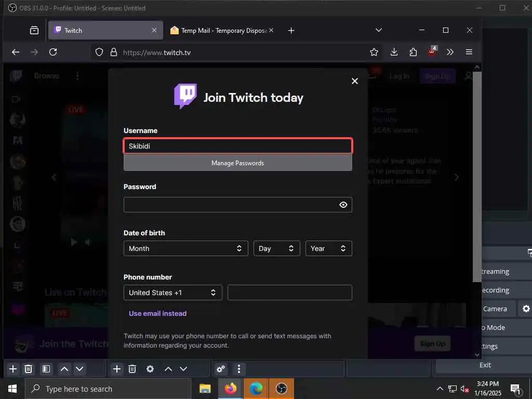
Task: Click the phone number input field
Action: [x=290, y=292]
